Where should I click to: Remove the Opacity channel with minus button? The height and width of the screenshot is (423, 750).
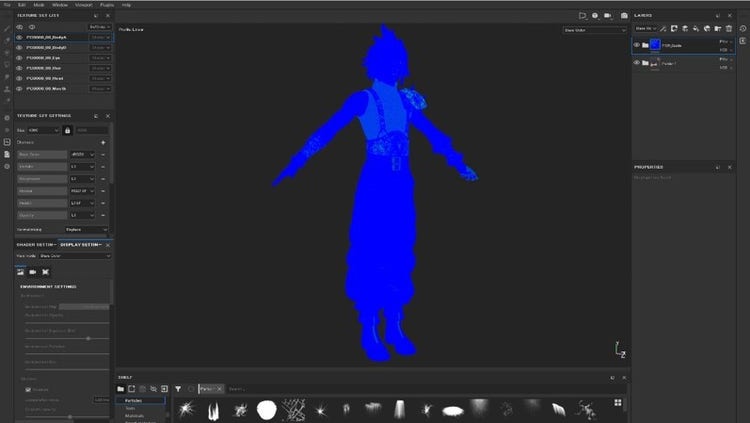pos(103,215)
